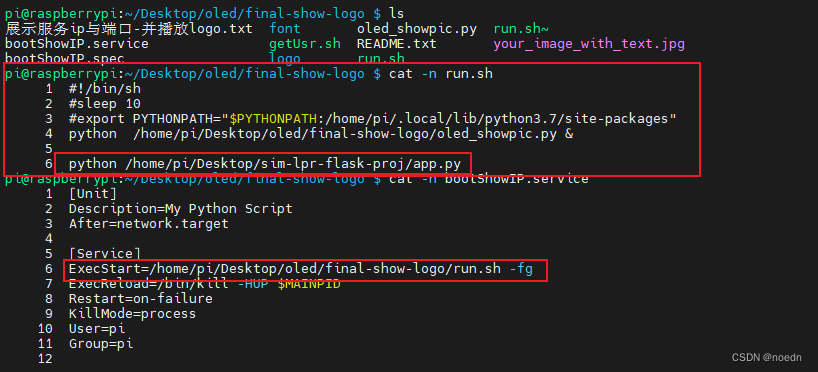
Task: Click the run.sh~ backup file name
Action: point(521,29)
